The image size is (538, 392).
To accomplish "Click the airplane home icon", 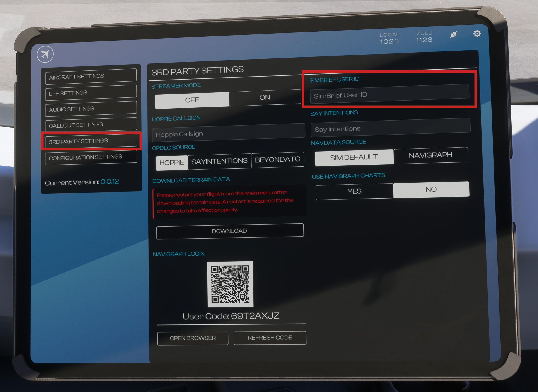I will click(45, 54).
